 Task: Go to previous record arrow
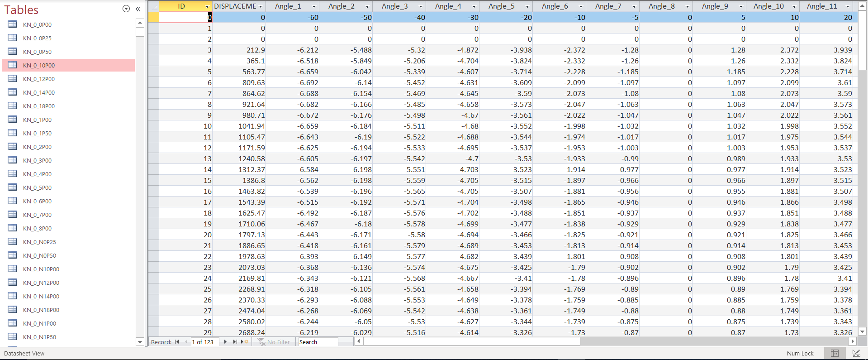186,342
